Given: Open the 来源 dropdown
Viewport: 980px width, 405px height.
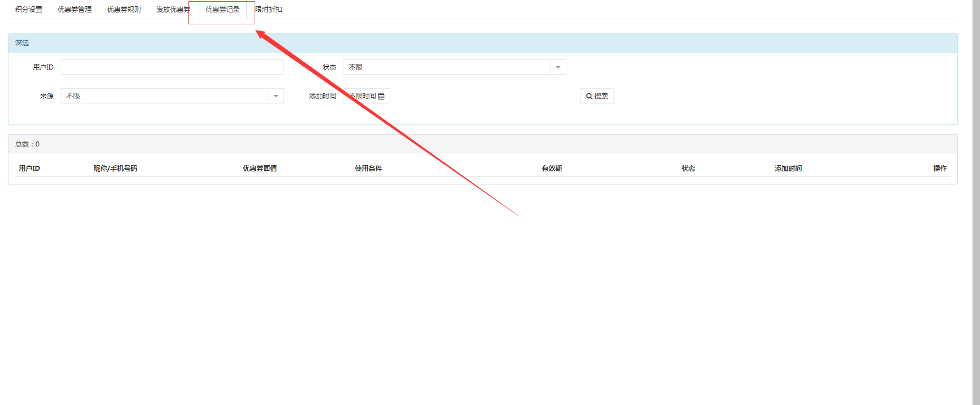Looking at the screenshot, I should 172,96.
